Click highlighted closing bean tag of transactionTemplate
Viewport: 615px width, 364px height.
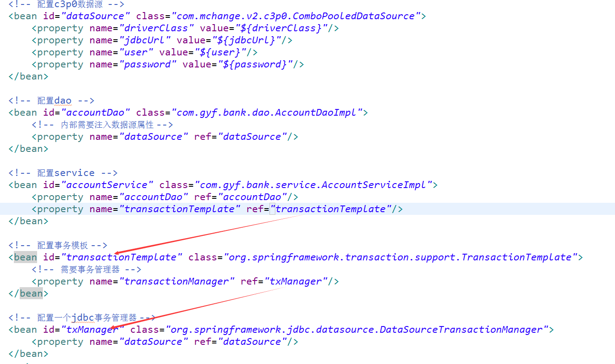pos(31,293)
